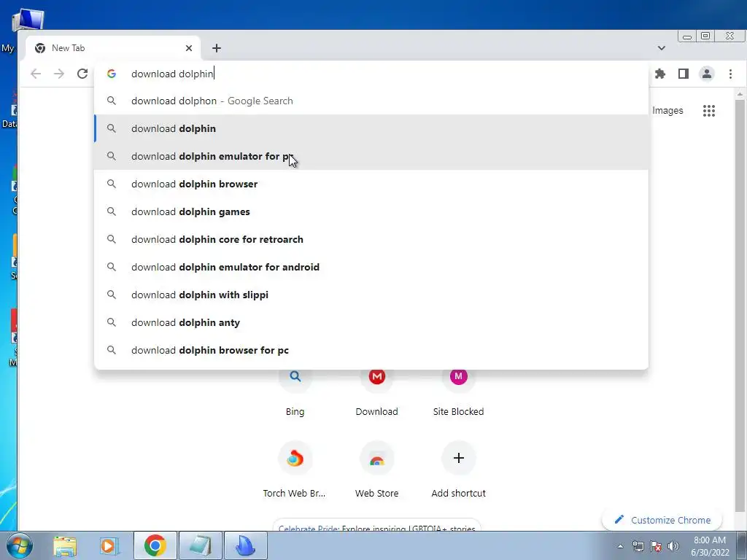747x560 pixels.
Task: Switch to Chrome taskbar button
Action: click(x=155, y=545)
